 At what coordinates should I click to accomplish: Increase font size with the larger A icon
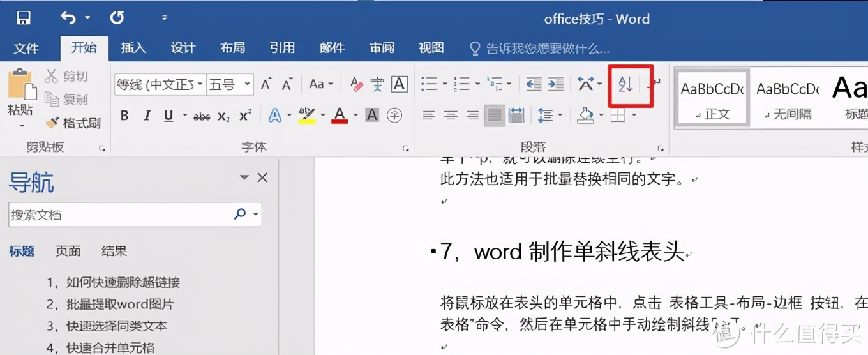(267, 84)
